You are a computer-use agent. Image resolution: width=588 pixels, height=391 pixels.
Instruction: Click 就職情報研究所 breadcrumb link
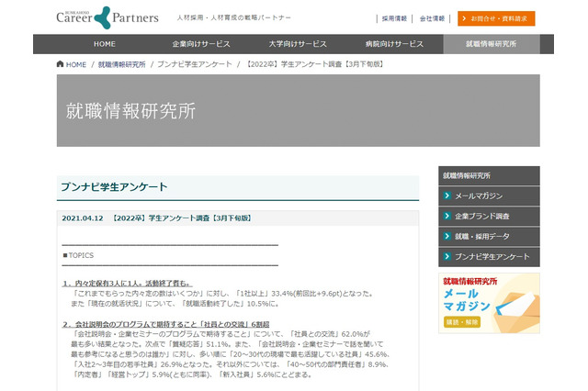click(x=121, y=64)
